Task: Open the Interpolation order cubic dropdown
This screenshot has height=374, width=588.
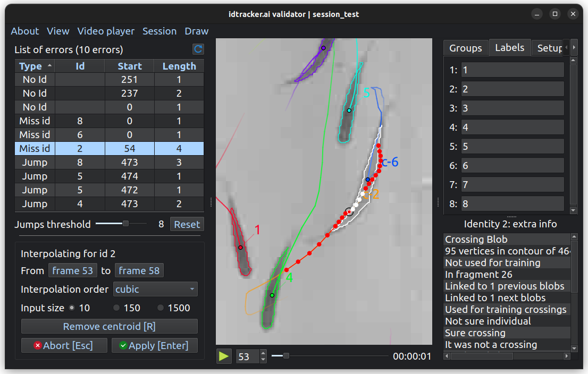Action: (x=155, y=290)
